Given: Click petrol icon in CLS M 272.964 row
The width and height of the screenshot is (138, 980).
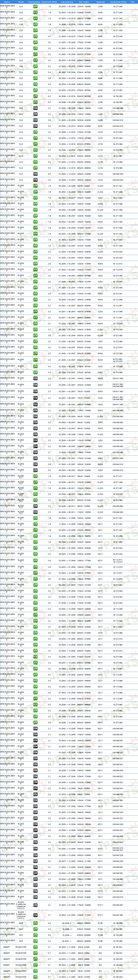Looking at the screenshot, I should pos(35,144).
